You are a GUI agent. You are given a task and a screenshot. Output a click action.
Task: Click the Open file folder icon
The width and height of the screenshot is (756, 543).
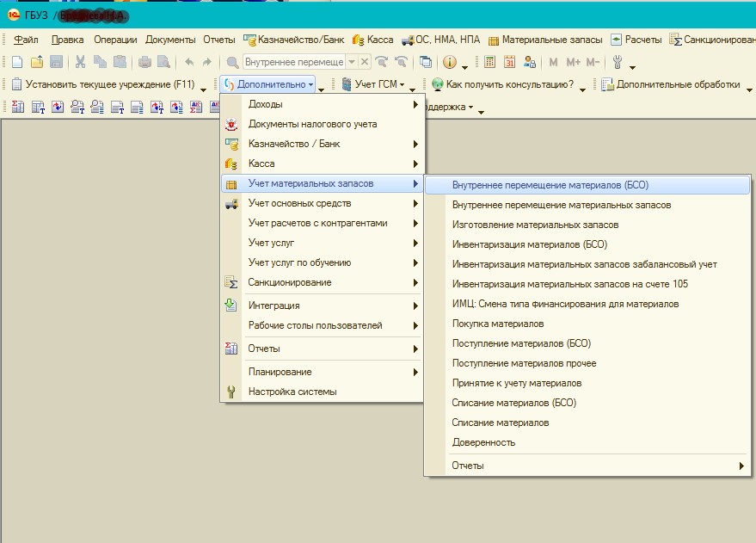pyautogui.click(x=36, y=62)
